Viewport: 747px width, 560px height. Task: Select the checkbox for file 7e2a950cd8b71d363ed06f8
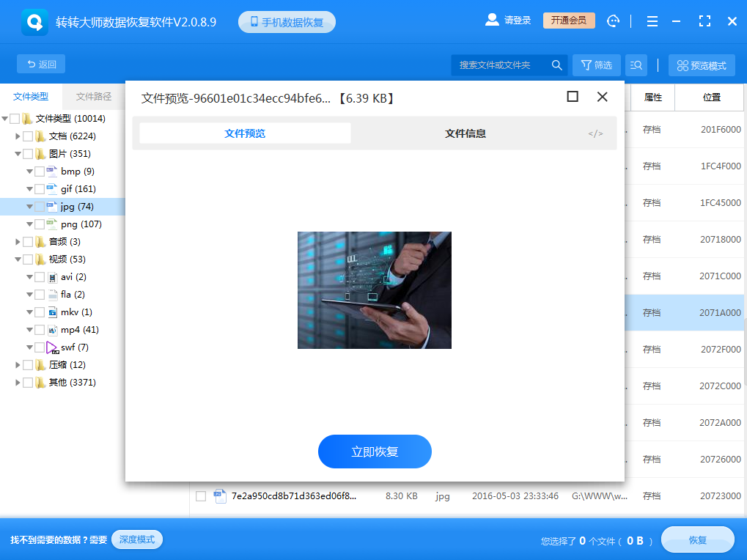click(x=201, y=495)
